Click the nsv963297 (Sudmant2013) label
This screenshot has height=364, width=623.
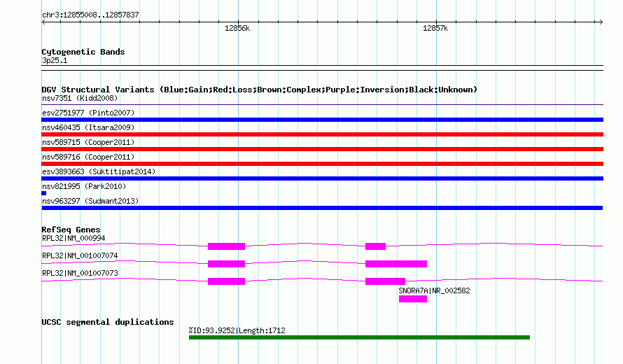tap(90, 201)
